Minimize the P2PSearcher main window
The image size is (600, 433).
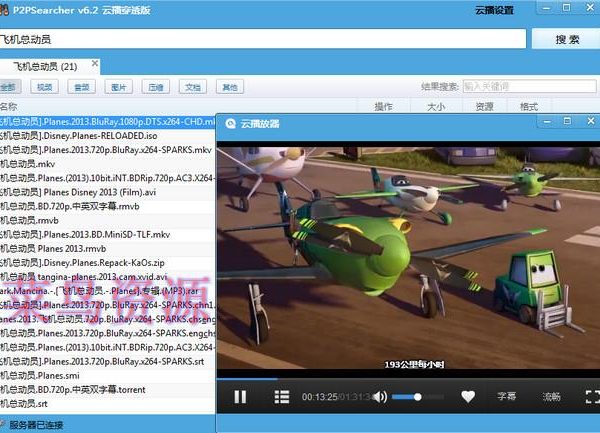point(546,8)
